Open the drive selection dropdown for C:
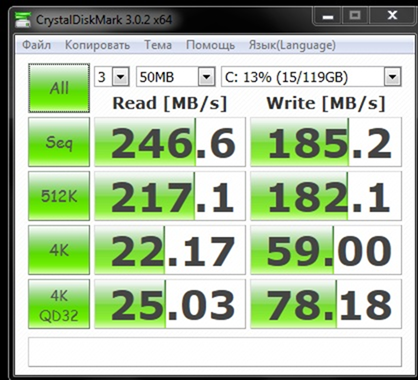The image size is (418, 380). 311,77
